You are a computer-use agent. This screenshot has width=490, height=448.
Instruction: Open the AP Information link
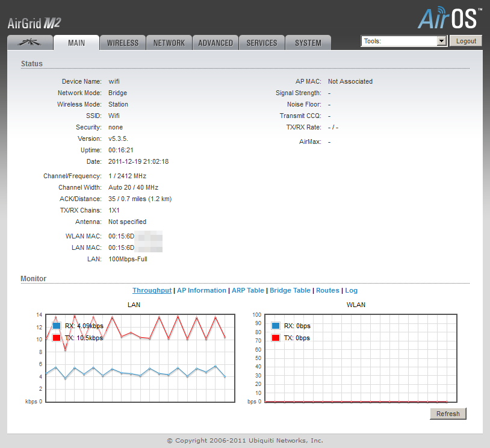pos(202,290)
